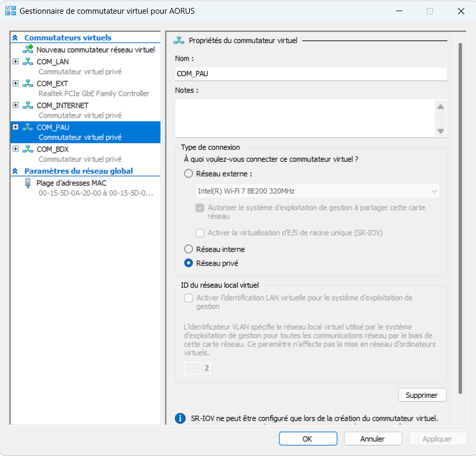
Task: Select COM_INTERNET in the switch list
Action: pyautogui.click(x=62, y=106)
